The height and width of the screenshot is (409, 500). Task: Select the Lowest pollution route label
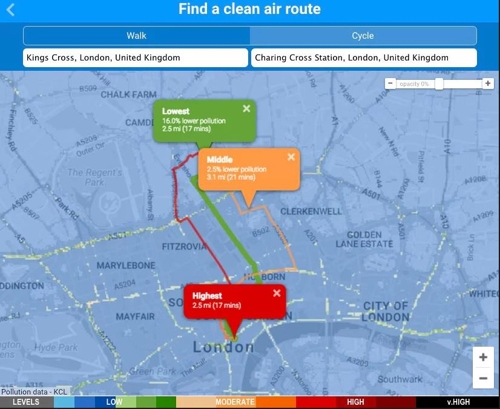176,111
